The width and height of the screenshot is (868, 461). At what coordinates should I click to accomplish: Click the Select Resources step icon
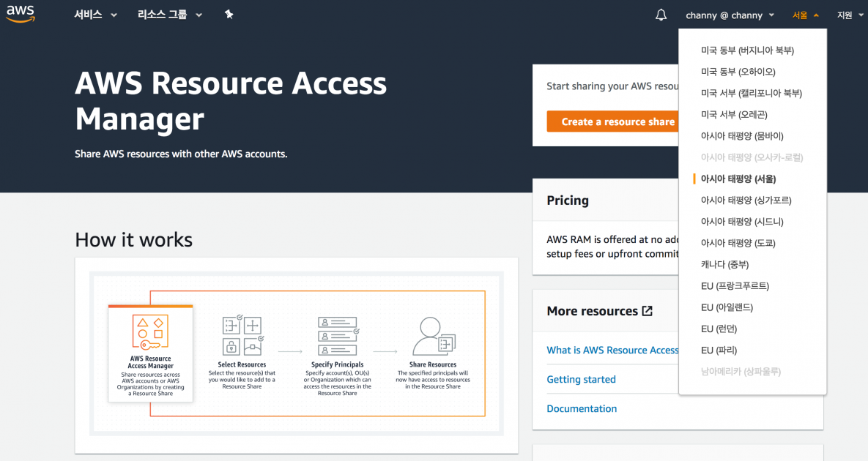(x=242, y=333)
